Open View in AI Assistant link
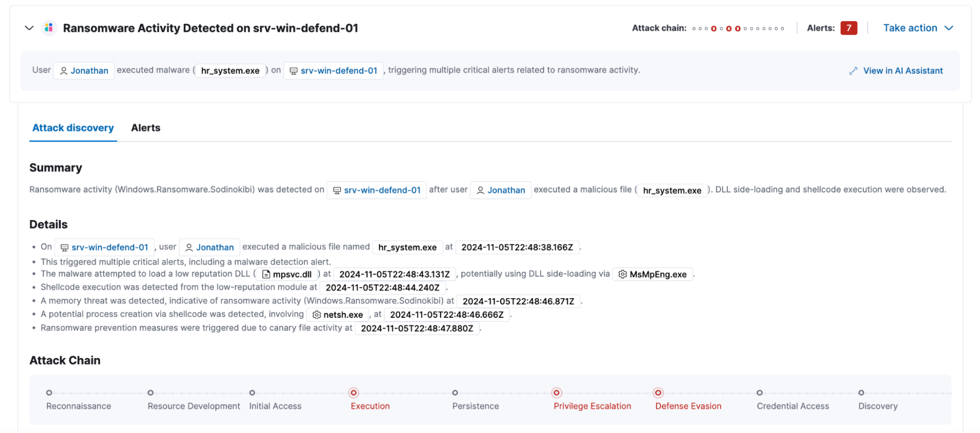 903,71
